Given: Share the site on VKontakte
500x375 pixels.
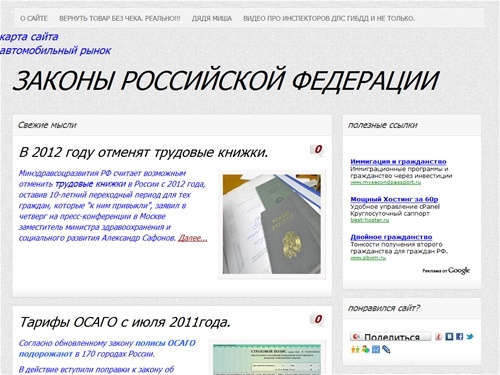Looking at the screenshot, I should point(449,337).
